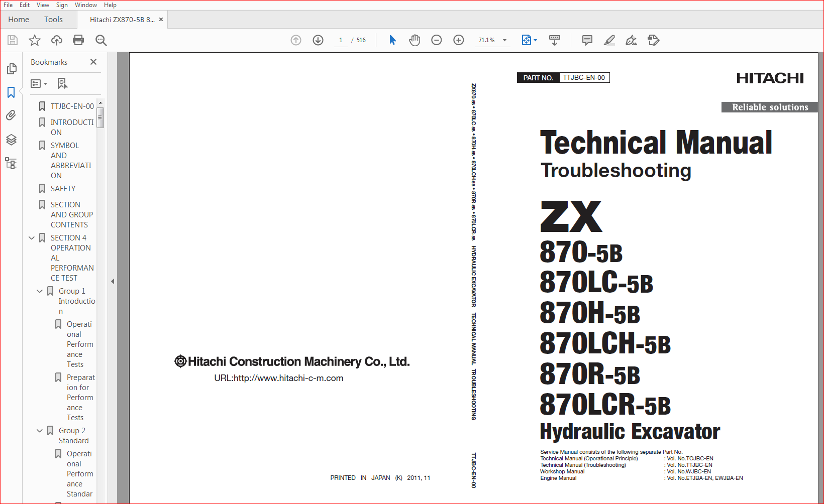The width and height of the screenshot is (824, 504).
Task: Zoom in with plus icon
Action: coord(459,40)
